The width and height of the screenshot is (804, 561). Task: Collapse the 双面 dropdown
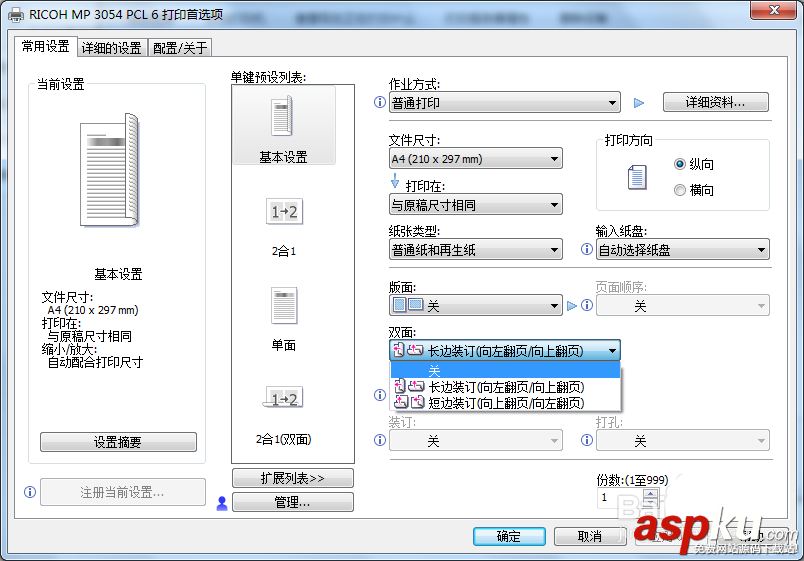[505, 350]
